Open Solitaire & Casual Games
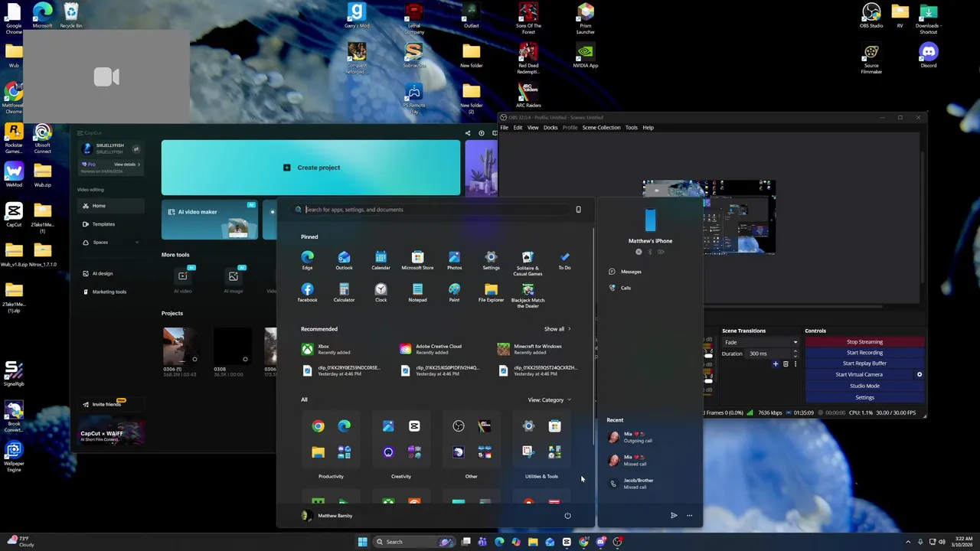980x551 pixels. pyautogui.click(x=528, y=263)
